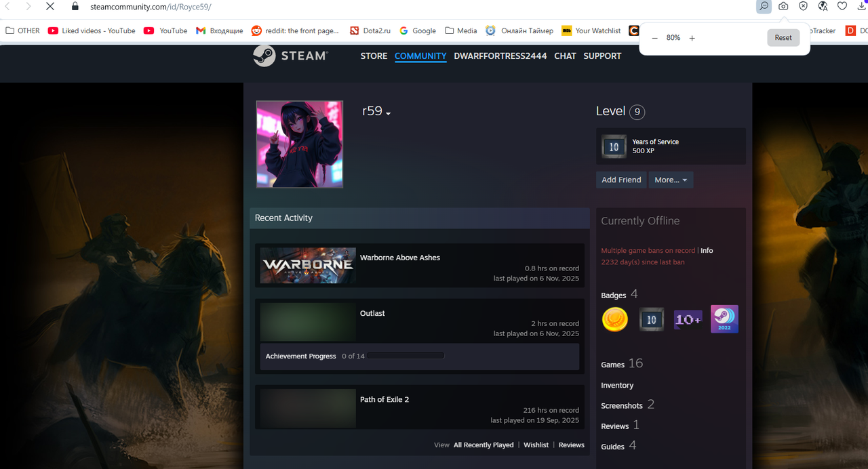Viewport: 868px width, 469px height.
Task: Click the gold coin community badge
Action: (615, 319)
